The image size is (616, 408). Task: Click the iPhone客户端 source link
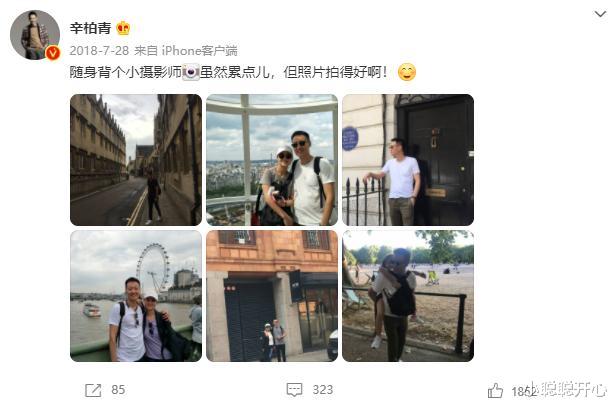[200, 50]
